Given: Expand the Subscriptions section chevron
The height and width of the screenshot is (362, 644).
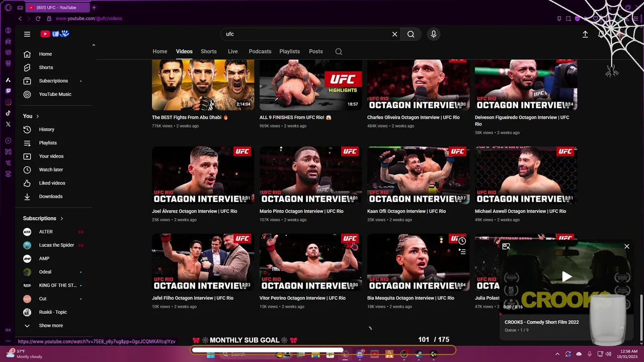Looking at the screenshot, I should pyautogui.click(x=62, y=218).
